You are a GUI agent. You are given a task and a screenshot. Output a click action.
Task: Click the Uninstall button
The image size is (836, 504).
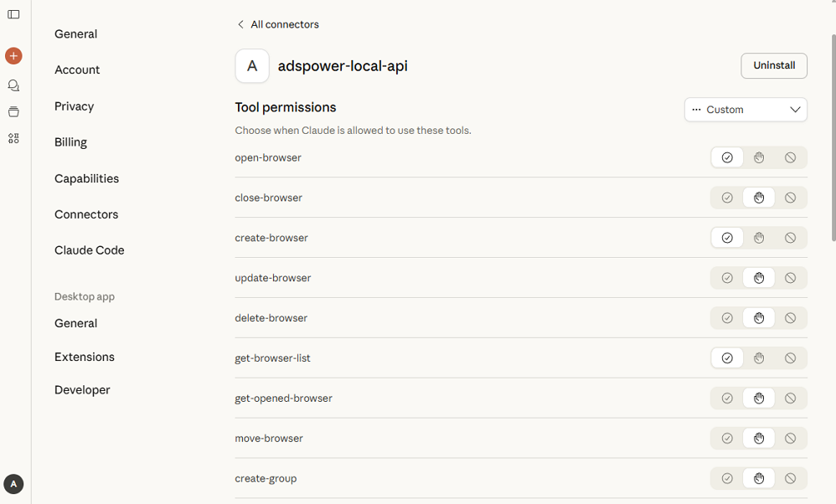tap(773, 65)
